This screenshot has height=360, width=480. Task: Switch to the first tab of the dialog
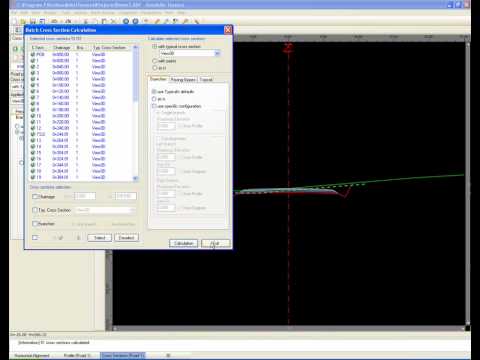pyautogui.click(x=158, y=79)
